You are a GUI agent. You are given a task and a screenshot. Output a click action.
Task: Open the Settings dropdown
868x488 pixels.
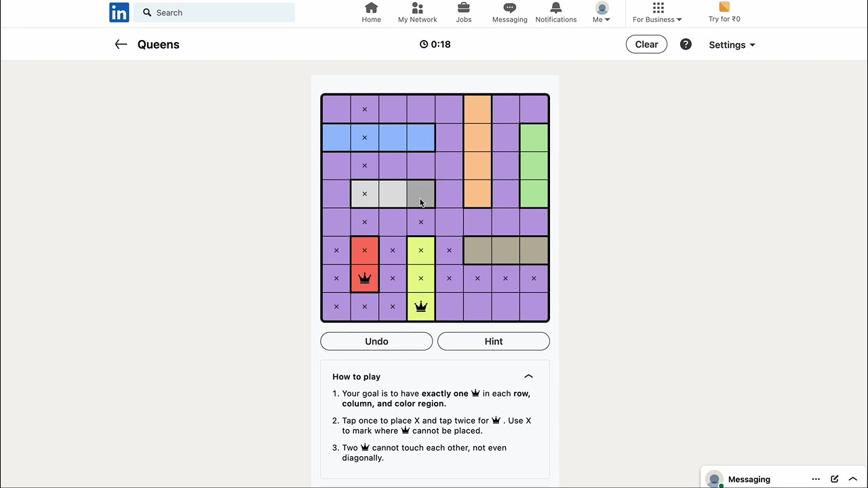pos(732,45)
